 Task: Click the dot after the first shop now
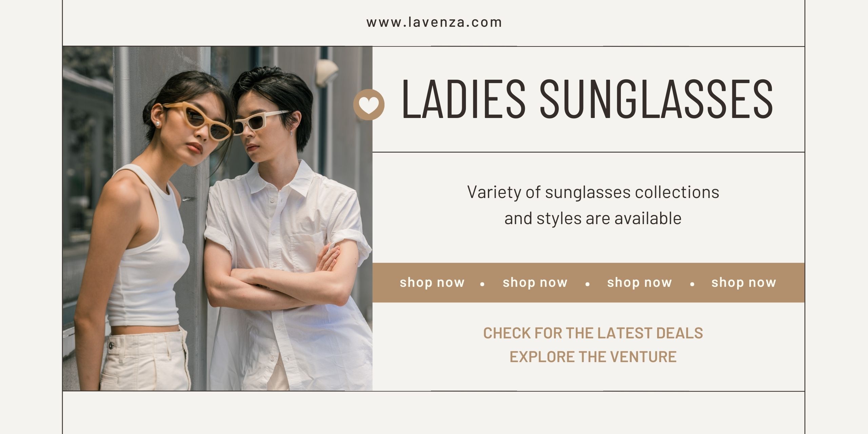(482, 284)
